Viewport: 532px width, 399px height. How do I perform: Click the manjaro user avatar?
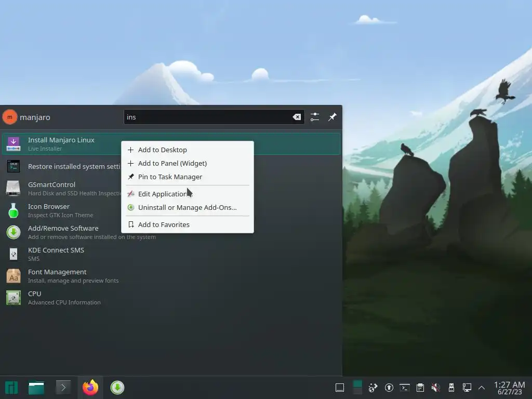click(10, 117)
